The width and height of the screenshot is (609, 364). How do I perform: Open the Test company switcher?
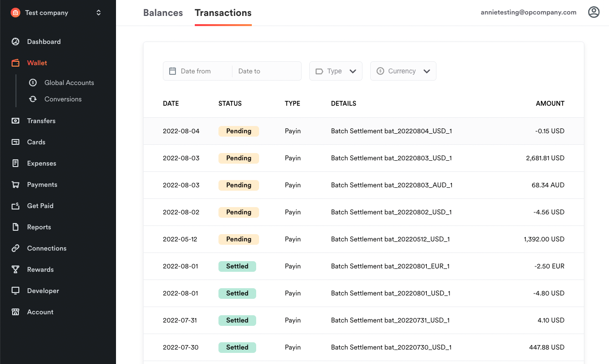57,13
